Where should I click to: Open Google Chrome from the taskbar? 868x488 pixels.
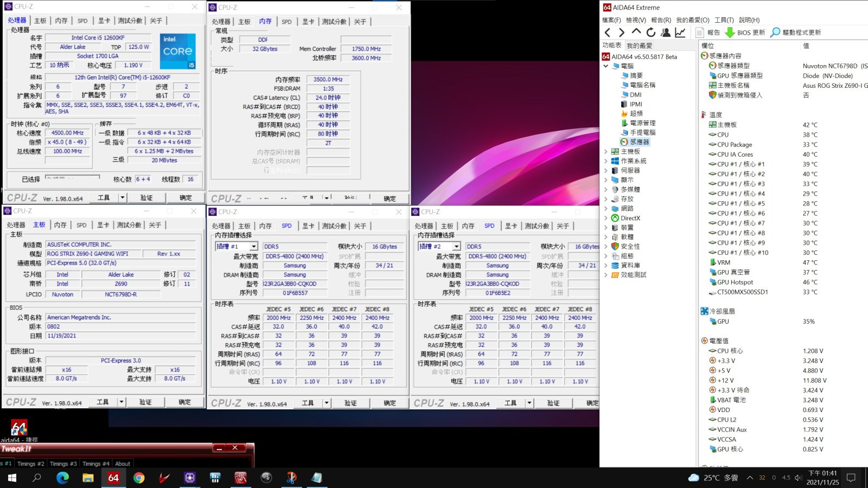coord(139,478)
